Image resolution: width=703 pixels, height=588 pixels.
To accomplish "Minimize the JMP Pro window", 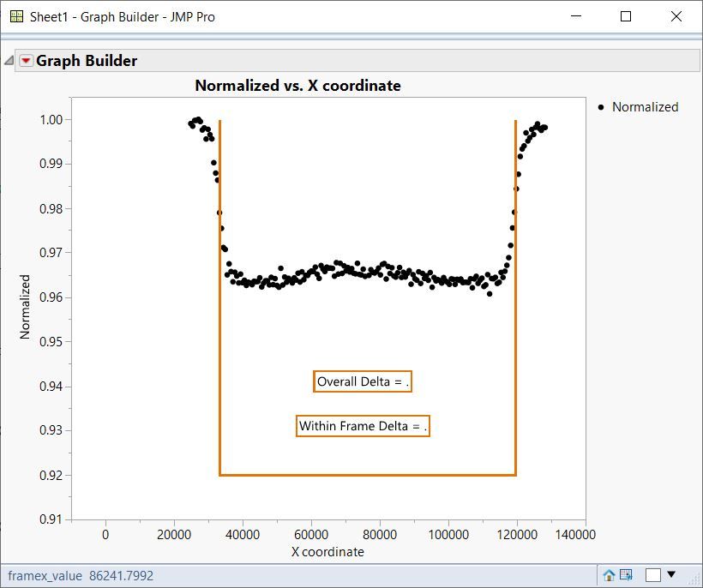I will point(576,16).
